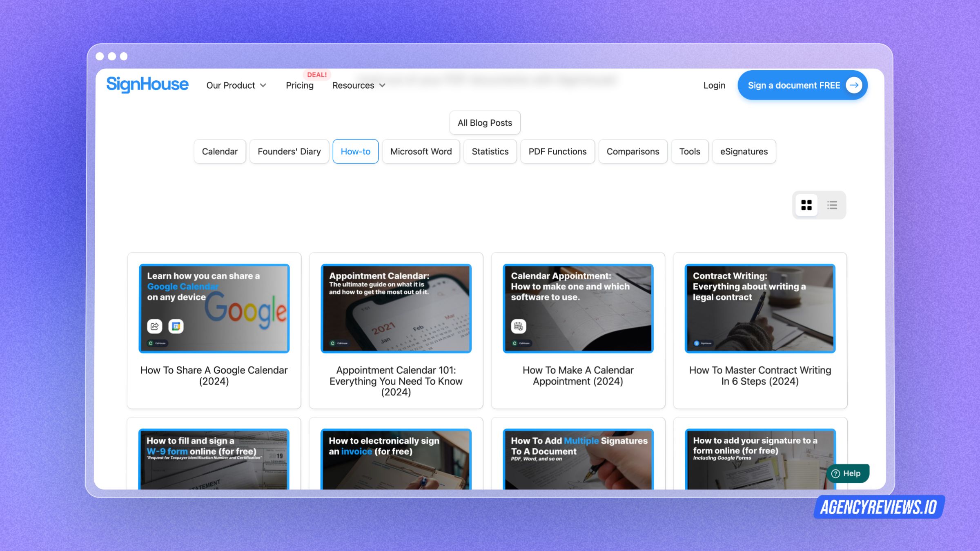Open the W-9 form article thumbnail
The height and width of the screenshot is (551, 980).
point(214,459)
